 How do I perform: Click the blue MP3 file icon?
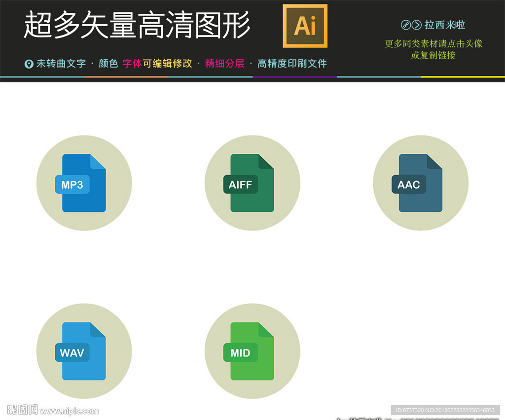point(84,183)
